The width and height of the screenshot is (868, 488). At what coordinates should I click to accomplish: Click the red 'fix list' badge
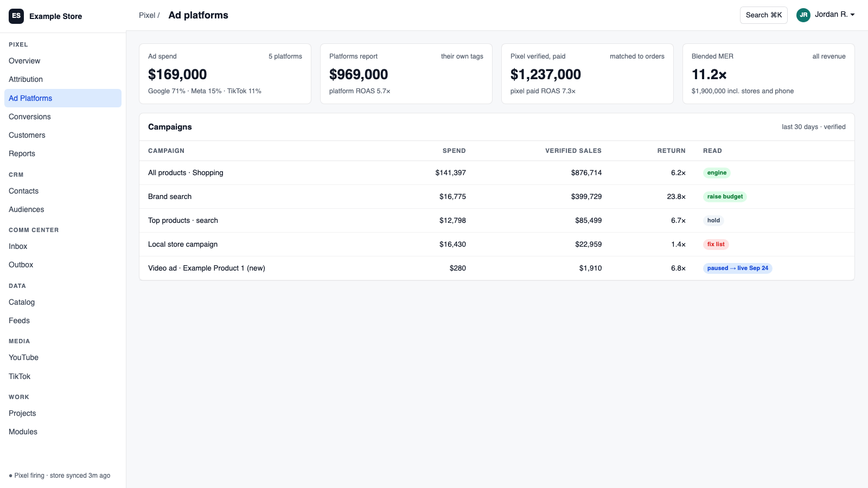716,245
